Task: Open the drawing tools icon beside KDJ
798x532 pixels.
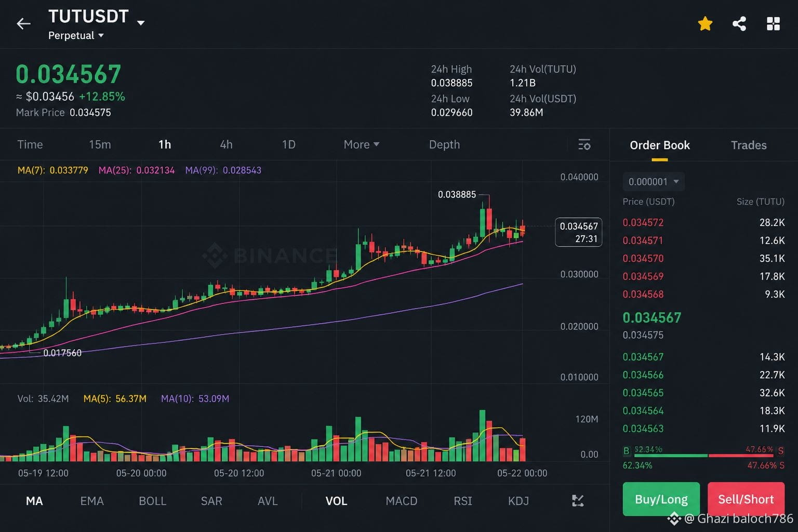Action: point(578,501)
